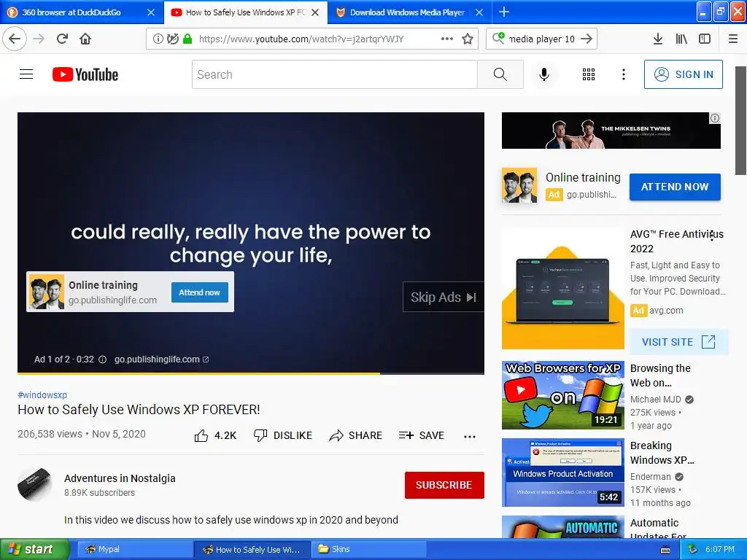Screen dimensions: 747x560
Task: Open Adventures in Nostalgia channel name
Action: coord(120,478)
